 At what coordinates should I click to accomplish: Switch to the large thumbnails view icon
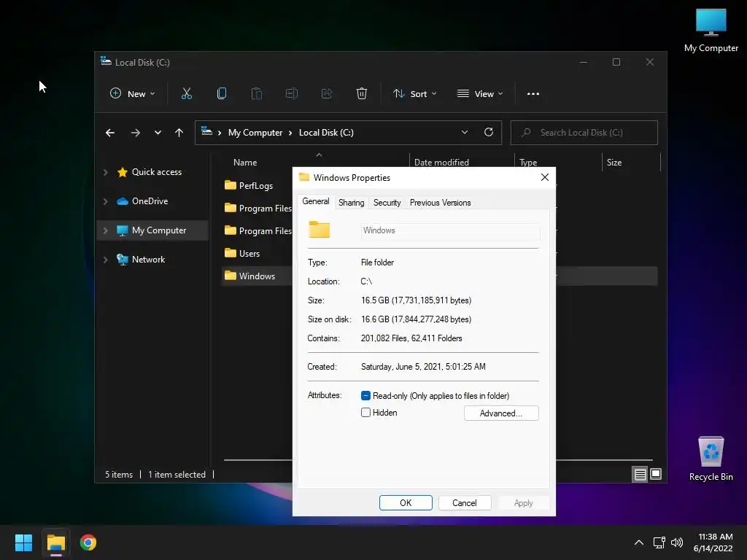coord(656,474)
